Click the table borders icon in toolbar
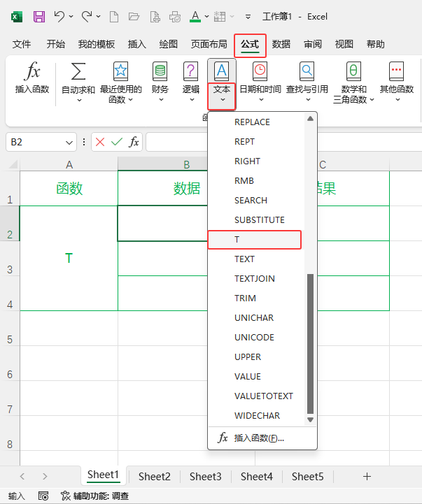This screenshot has height=504, width=422. [220, 16]
